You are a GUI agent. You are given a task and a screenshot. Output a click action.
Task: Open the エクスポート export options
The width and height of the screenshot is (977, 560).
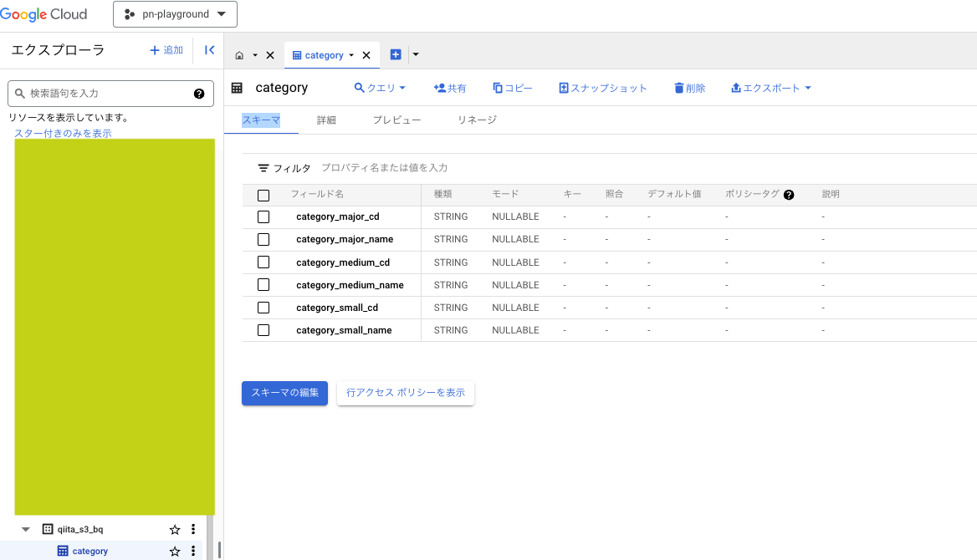tap(770, 88)
